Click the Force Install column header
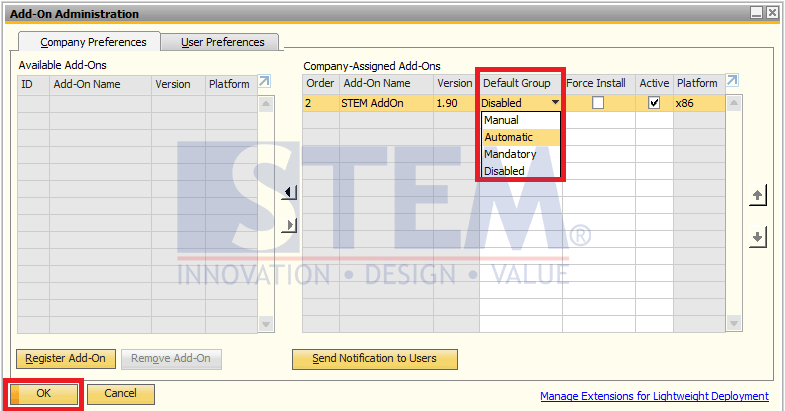 tap(599, 83)
